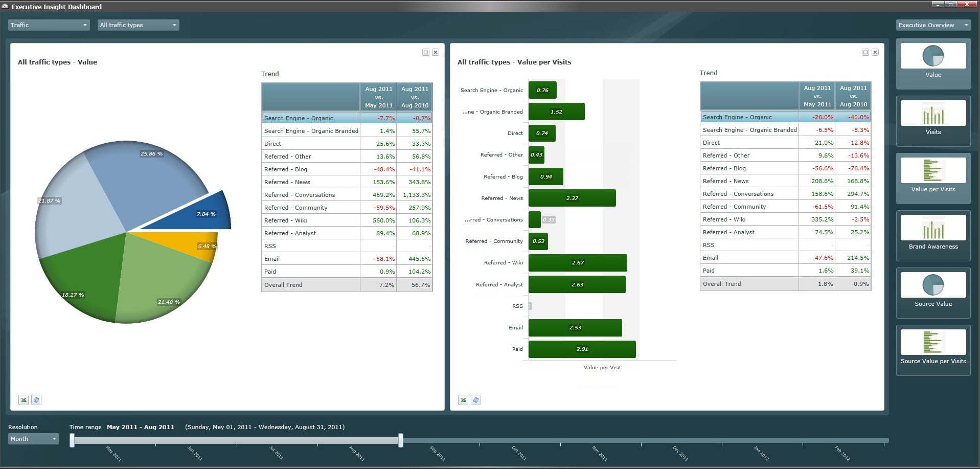This screenshot has width=980, height=469.
Task: Open the Visits chart thumbnail
Action: (933, 114)
